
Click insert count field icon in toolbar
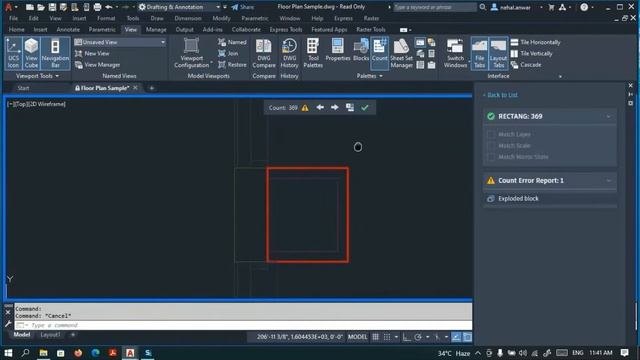(x=350, y=107)
